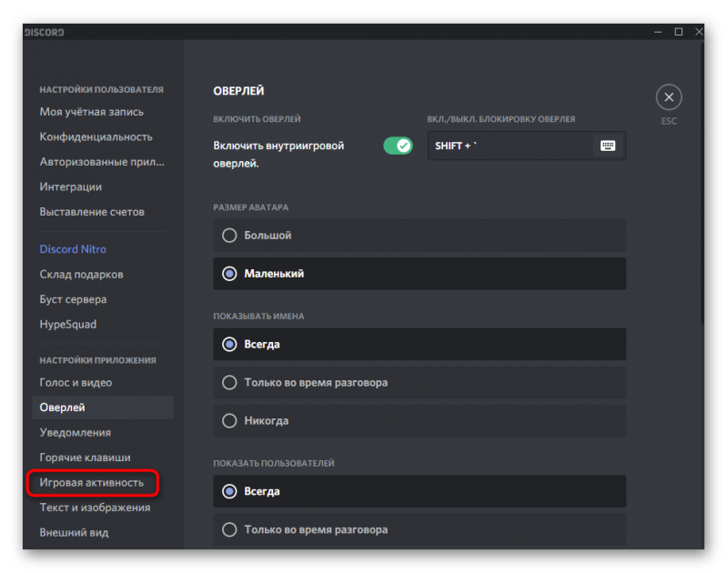Toggle the in-game overlay switch off
This screenshot has height=573, width=728.
click(398, 146)
